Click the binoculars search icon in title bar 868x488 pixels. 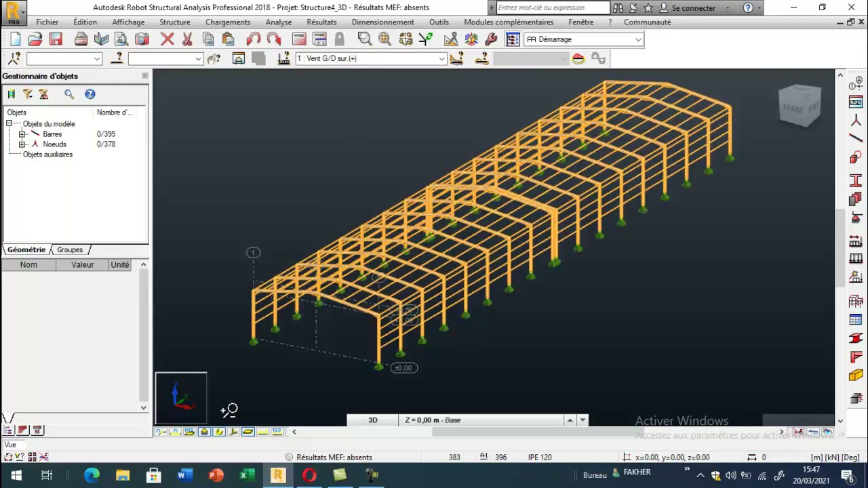tap(618, 8)
